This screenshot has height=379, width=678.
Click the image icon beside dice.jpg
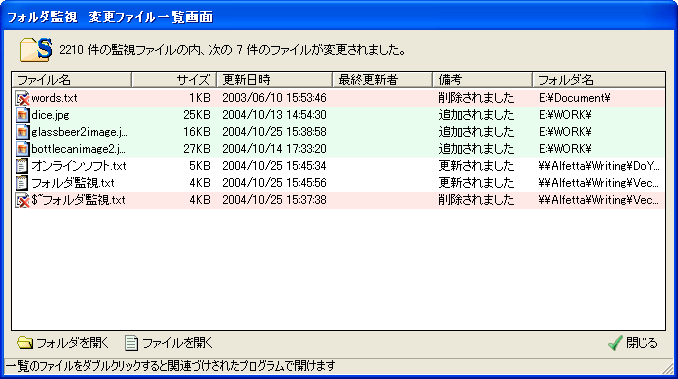[x=22, y=115]
